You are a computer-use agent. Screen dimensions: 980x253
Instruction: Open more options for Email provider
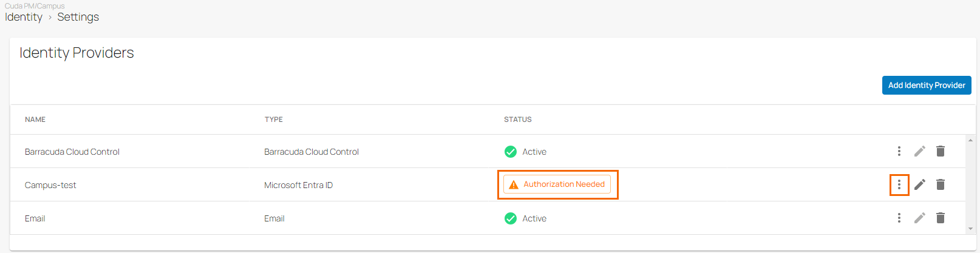[899, 218]
